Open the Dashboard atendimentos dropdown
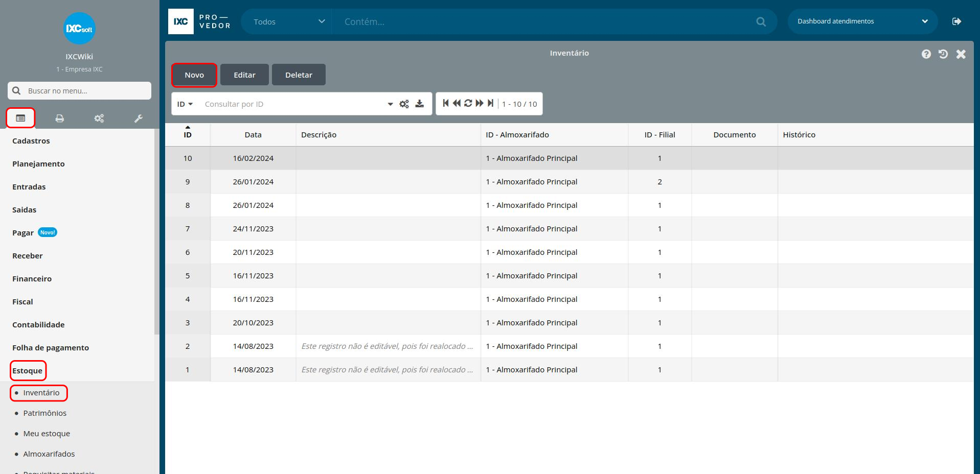This screenshot has width=980, height=474. [862, 21]
